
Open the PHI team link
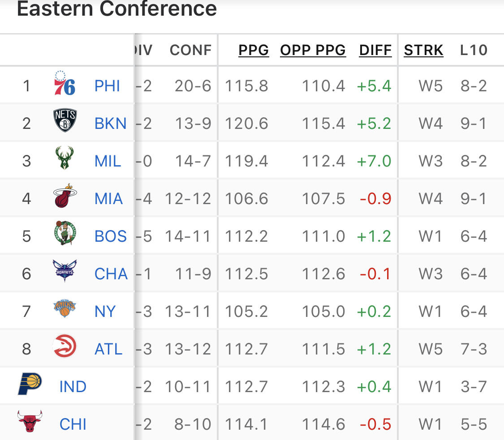107,86
